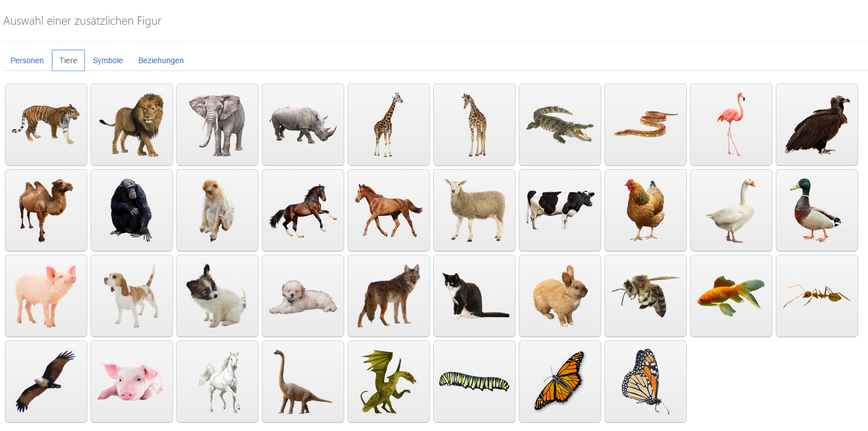Select the green dragon figure
This screenshot has width=868, height=431.
[x=389, y=382]
